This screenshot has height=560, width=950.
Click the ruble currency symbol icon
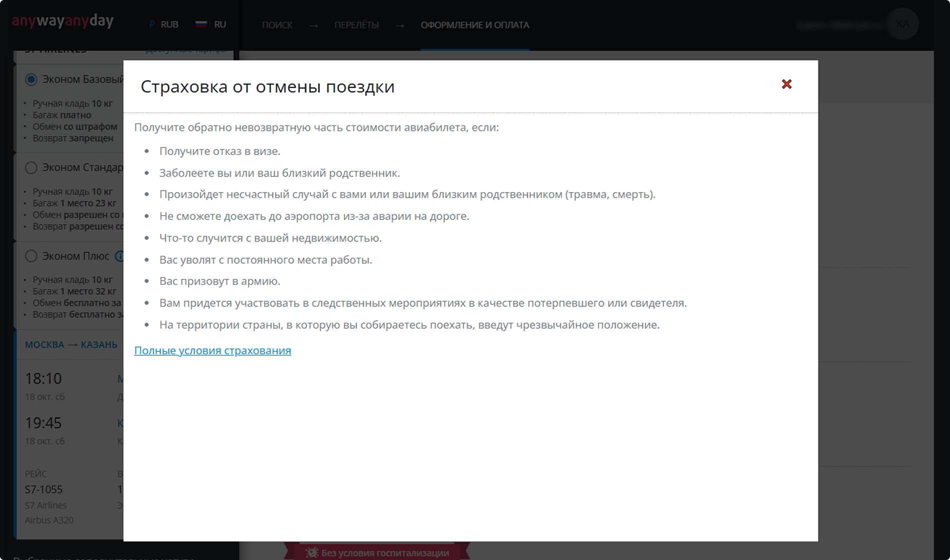pyautogui.click(x=152, y=24)
